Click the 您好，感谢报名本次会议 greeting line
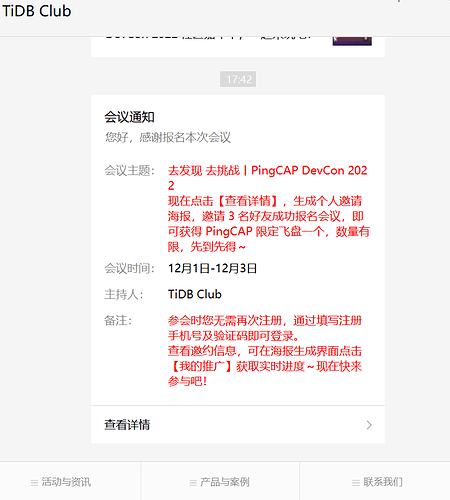450x500 pixels. click(x=168, y=137)
